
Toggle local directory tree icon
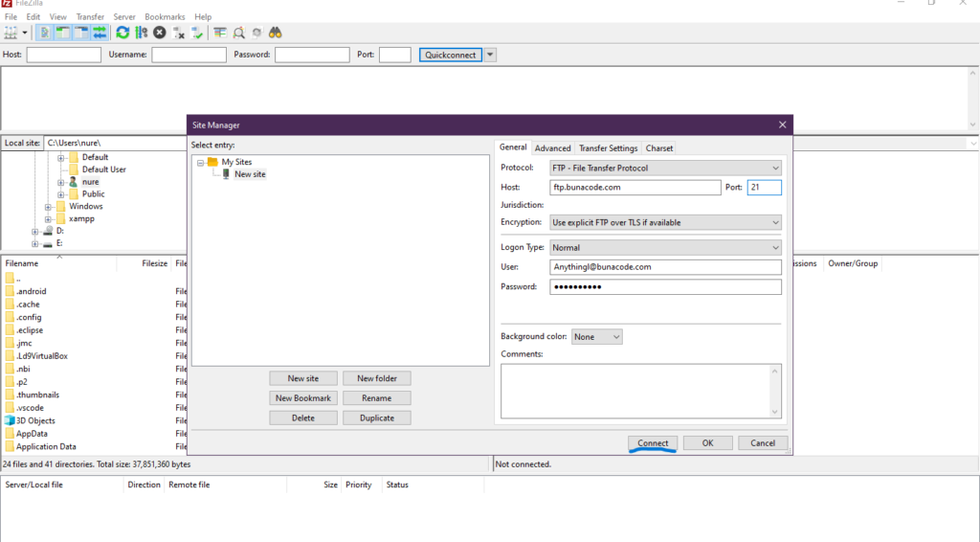tap(62, 33)
